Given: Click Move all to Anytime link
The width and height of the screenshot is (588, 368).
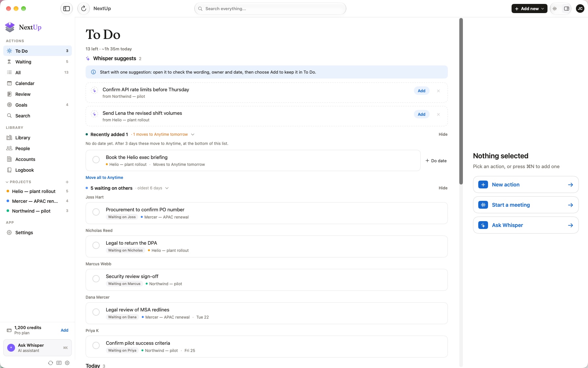Looking at the screenshot, I should pyautogui.click(x=104, y=178).
